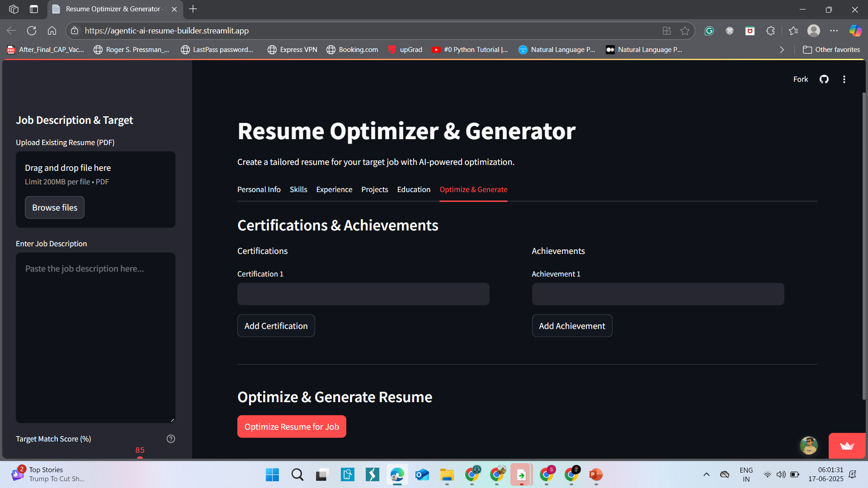Open the Streamlit three-dot main menu

tap(844, 80)
